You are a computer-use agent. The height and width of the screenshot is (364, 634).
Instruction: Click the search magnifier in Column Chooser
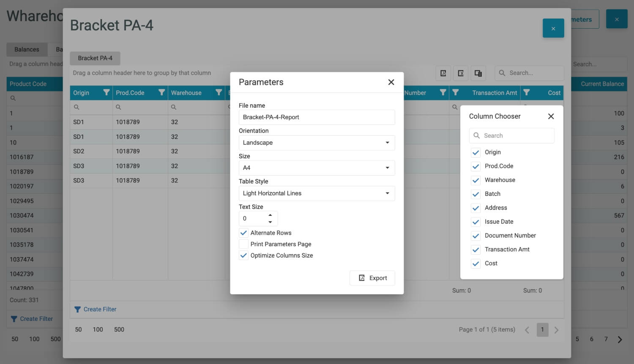(x=477, y=136)
